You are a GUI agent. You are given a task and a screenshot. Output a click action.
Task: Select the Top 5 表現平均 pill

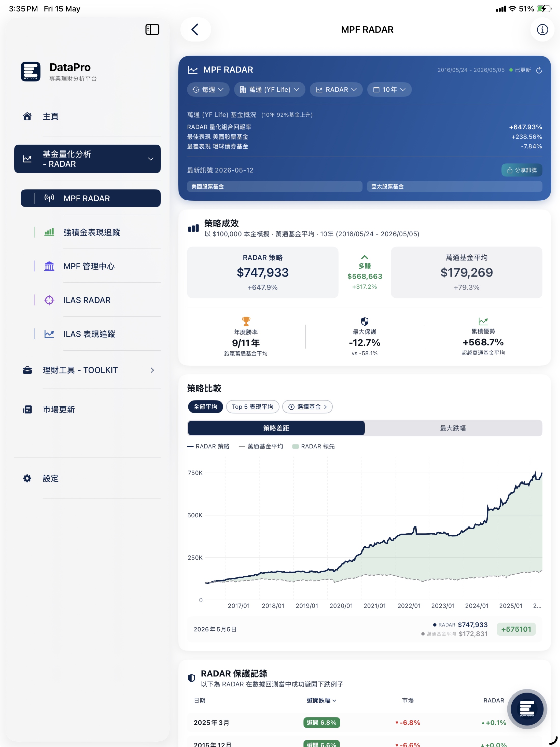[253, 407]
